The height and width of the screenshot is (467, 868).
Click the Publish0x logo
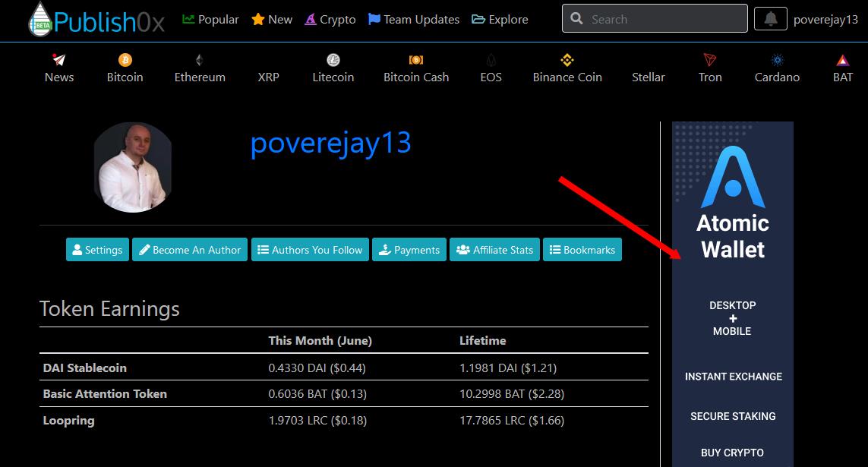pos(96,20)
